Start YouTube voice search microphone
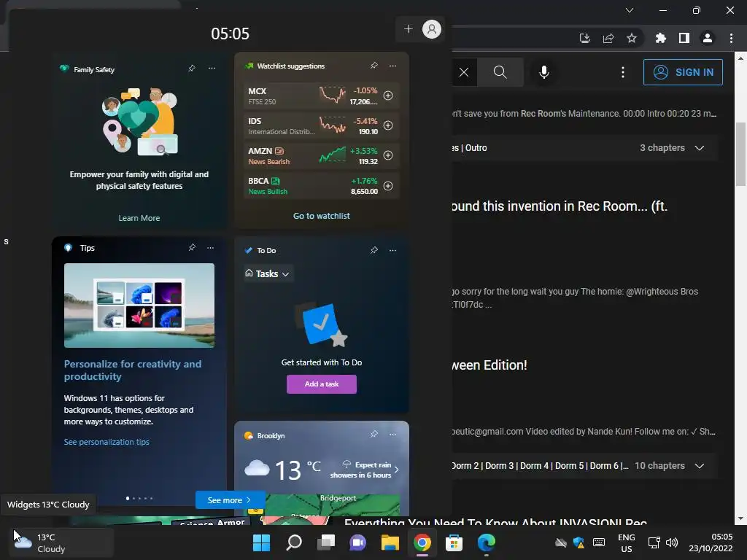Image resolution: width=747 pixels, height=560 pixels. (543, 72)
